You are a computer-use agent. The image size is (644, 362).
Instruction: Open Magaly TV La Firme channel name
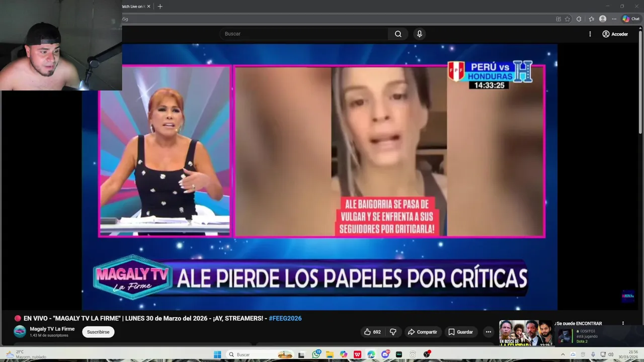coord(52,329)
